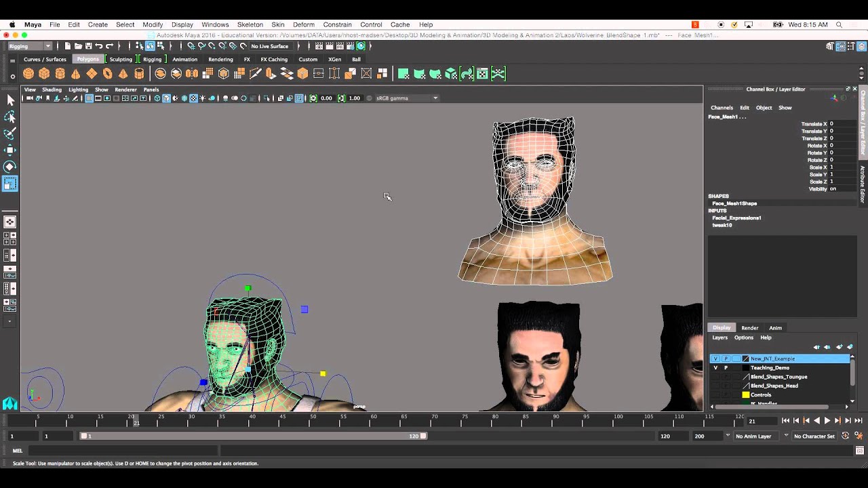Open the Rigging menu set dropdown
868x488 pixels.
coord(29,46)
